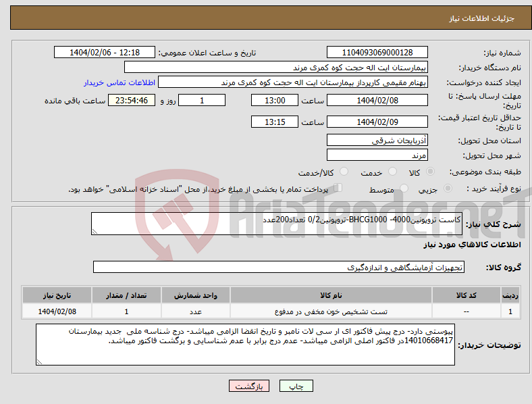Click the price validity date 1404/02/09 field
The width and height of the screenshot is (532, 404).
(377, 122)
